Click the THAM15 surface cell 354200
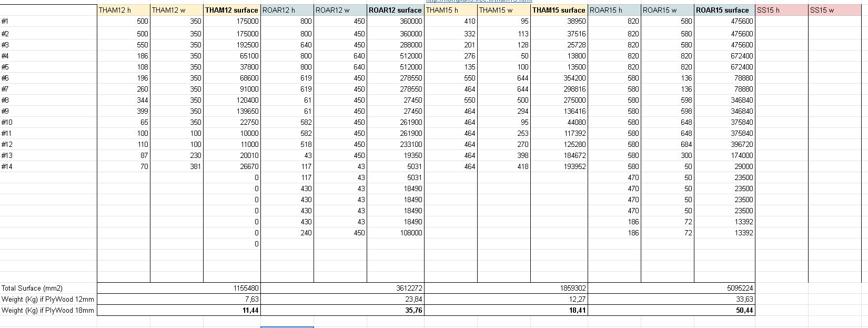 tap(559, 78)
